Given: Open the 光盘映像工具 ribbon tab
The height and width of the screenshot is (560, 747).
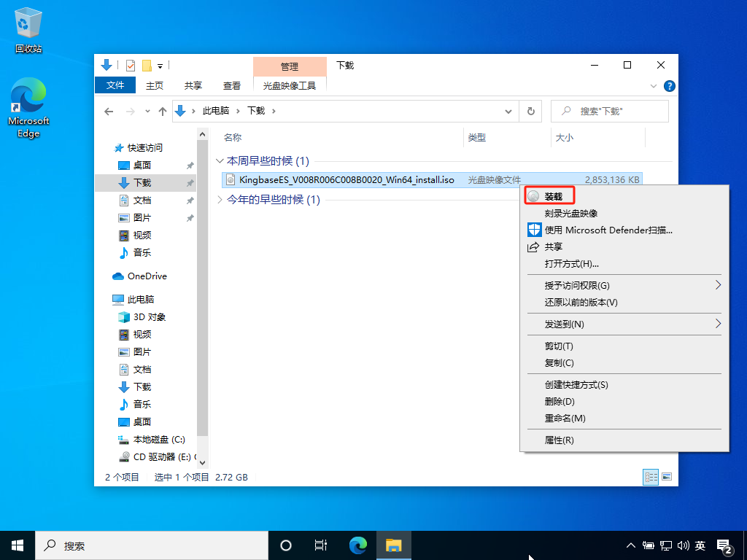Looking at the screenshot, I should pos(290,85).
